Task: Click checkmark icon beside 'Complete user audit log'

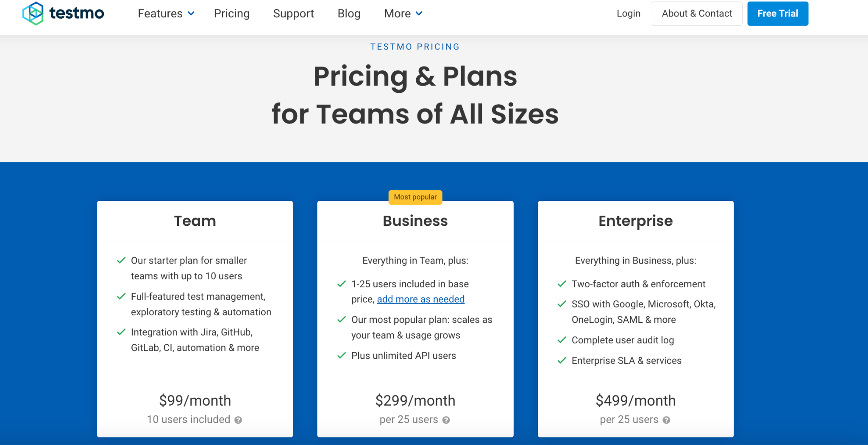Action: point(562,340)
